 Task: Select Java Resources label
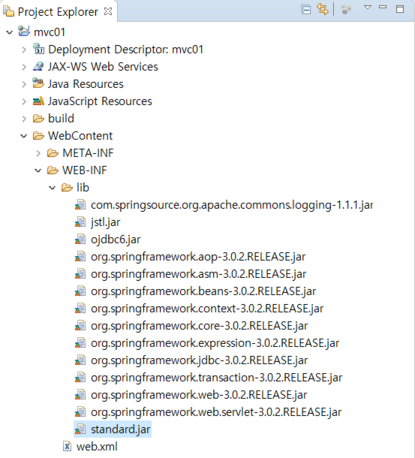tap(86, 84)
